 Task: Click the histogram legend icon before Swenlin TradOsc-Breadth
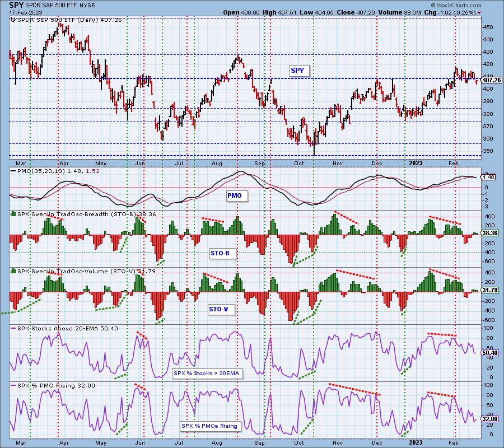click(x=13, y=214)
